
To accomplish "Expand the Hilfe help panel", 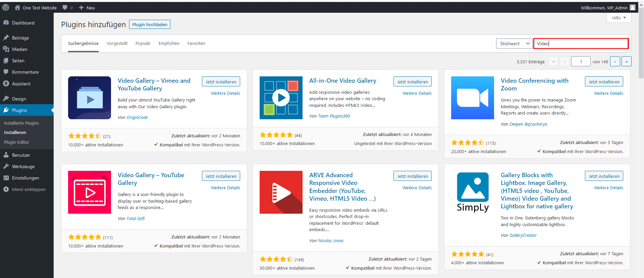I will 619,18.
